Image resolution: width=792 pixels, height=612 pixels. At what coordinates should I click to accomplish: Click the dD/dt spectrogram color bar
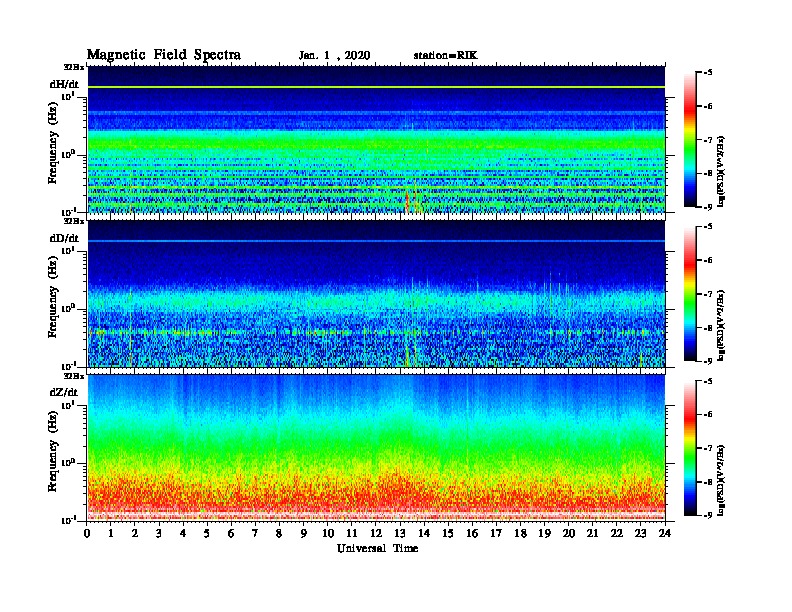(690, 294)
